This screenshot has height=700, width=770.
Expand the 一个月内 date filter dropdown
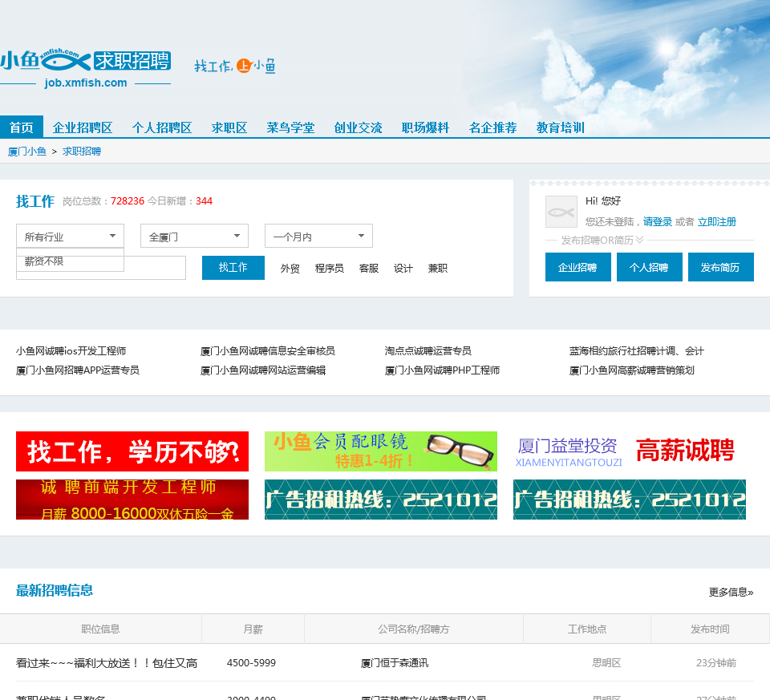(x=318, y=236)
